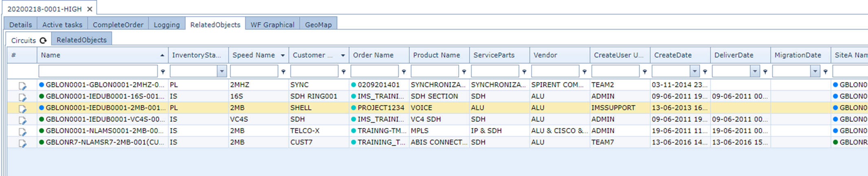
Task: Sort by the Name column header
Action: point(98,55)
